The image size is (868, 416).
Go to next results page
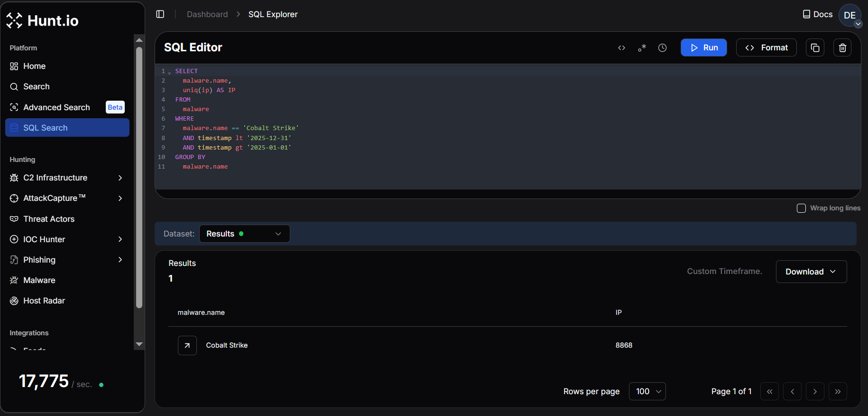pyautogui.click(x=815, y=391)
